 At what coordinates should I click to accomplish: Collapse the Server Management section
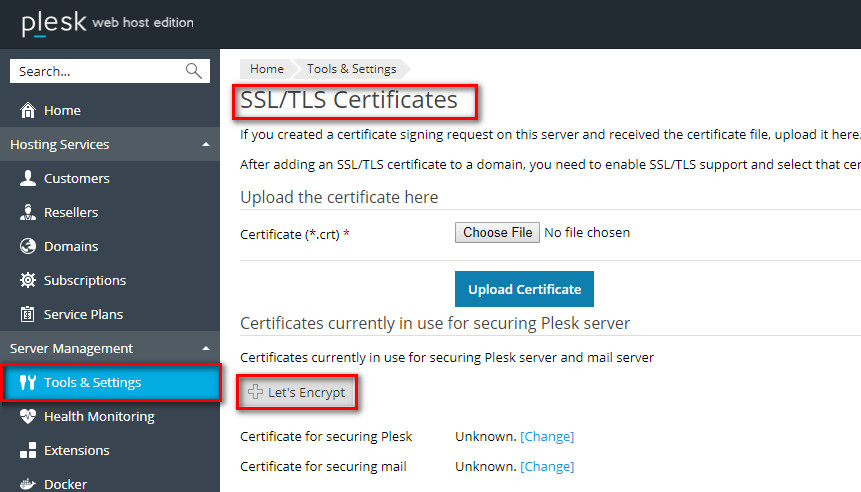point(206,348)
